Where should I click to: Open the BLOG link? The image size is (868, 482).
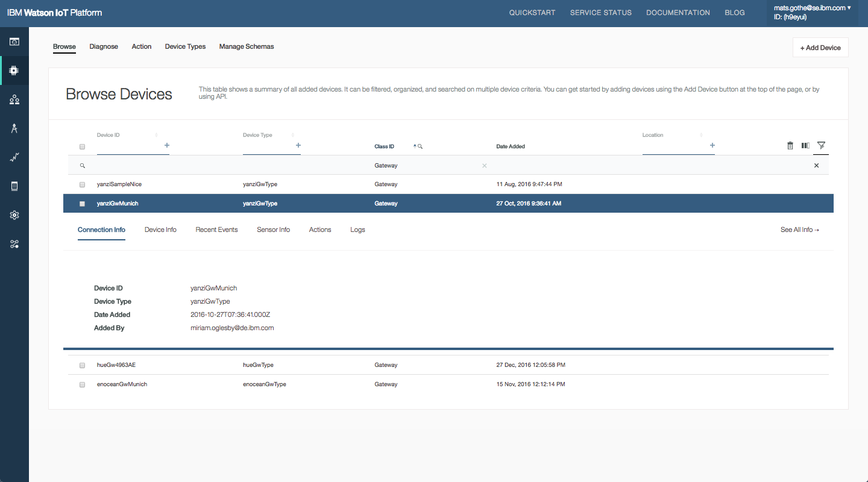coord(735,13)
